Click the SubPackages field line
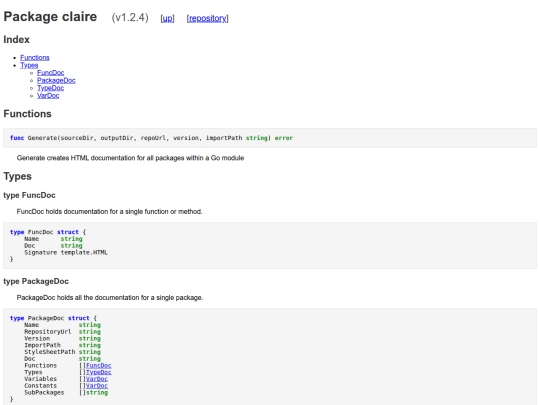Image resolution: width=540 pixels, height=405 pixels. click(x=66, y=393)
